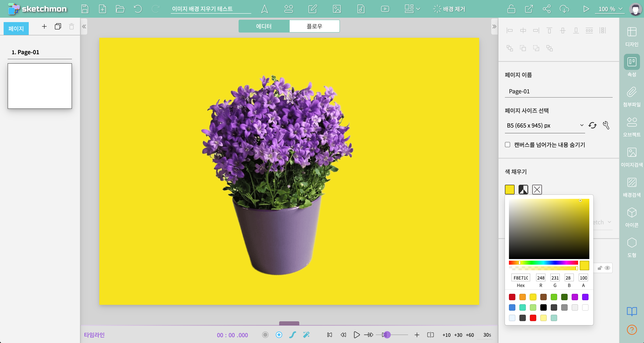This screenshot has height=343, width=644.
Task: Click the 배경 제거 background removal tool
Action: point(449,9)
